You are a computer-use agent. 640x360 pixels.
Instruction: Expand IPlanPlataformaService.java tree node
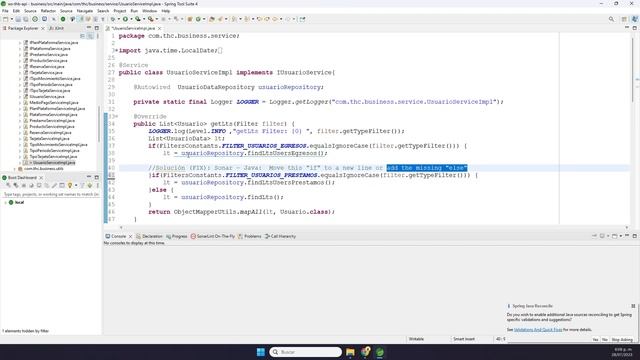pyautogui.click(x=20, y=42)
